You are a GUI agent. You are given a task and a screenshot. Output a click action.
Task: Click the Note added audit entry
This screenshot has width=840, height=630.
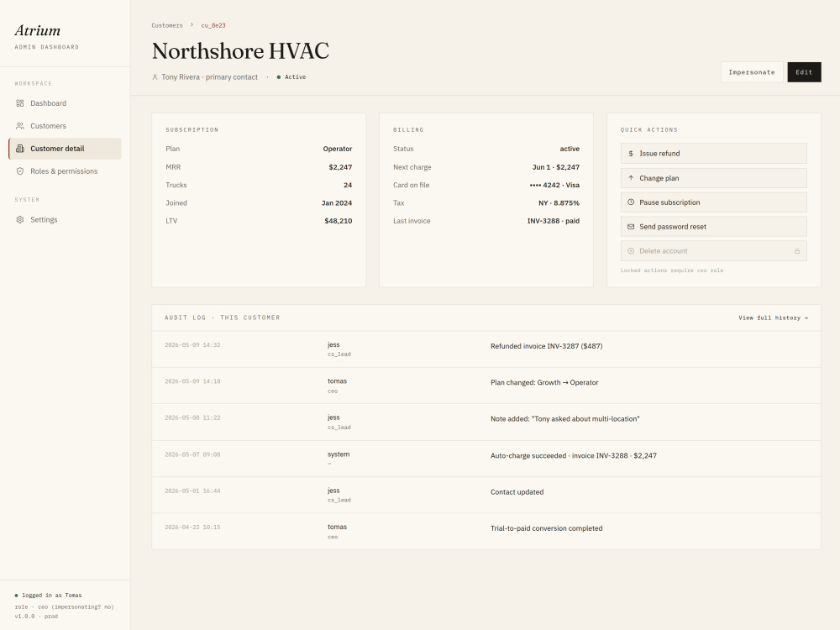[565, 419]
